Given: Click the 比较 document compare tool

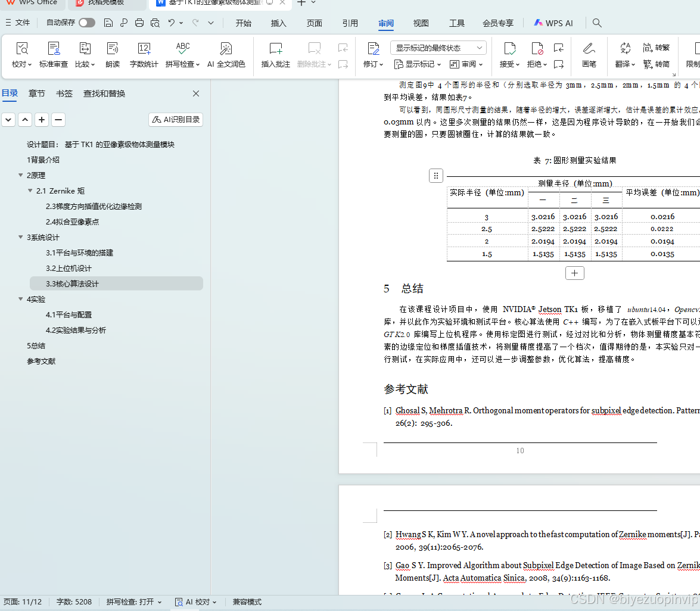Looking at the screenshot, I should [x=83, y=55].
